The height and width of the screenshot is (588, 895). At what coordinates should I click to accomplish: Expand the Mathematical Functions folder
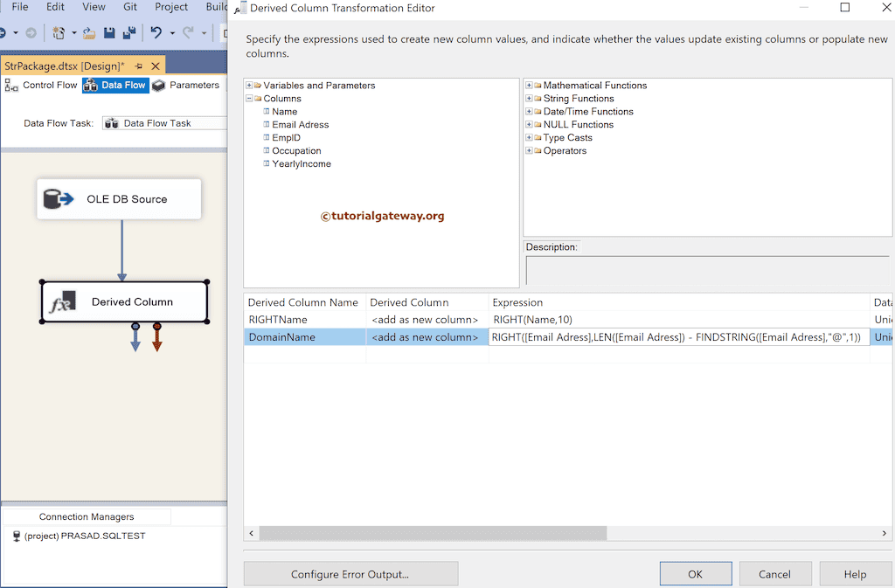[528, 85]
